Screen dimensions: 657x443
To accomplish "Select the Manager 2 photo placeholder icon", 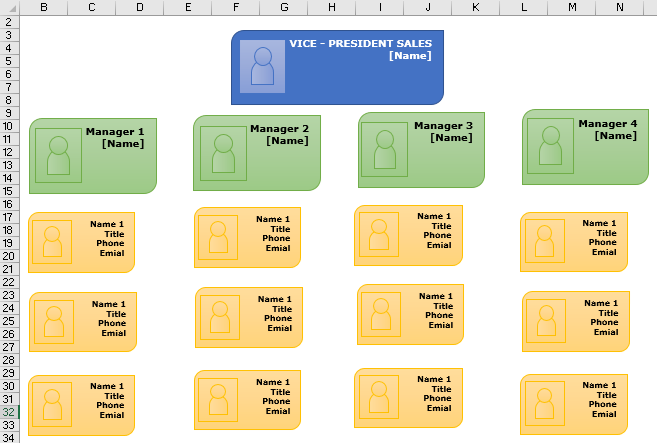I will click(x=223, y=153).
